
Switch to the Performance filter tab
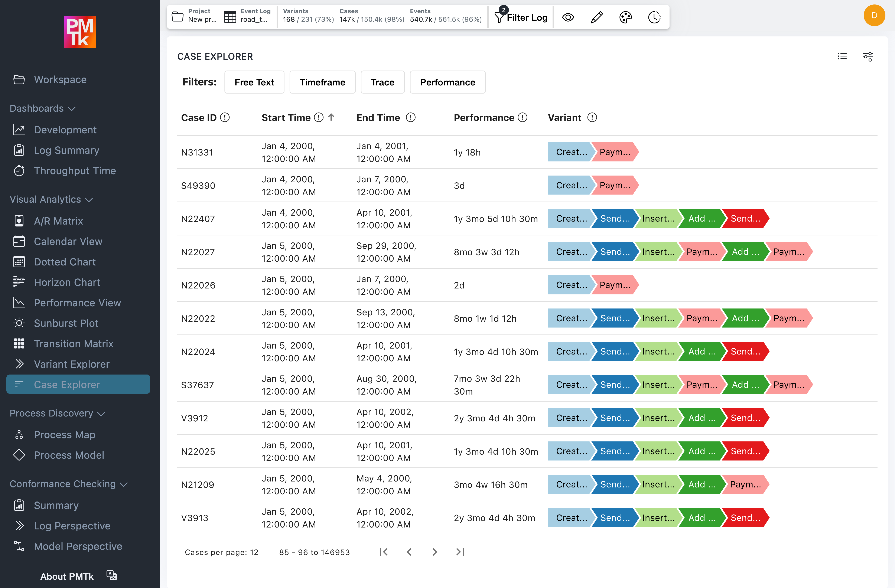[x=447, y=82]
